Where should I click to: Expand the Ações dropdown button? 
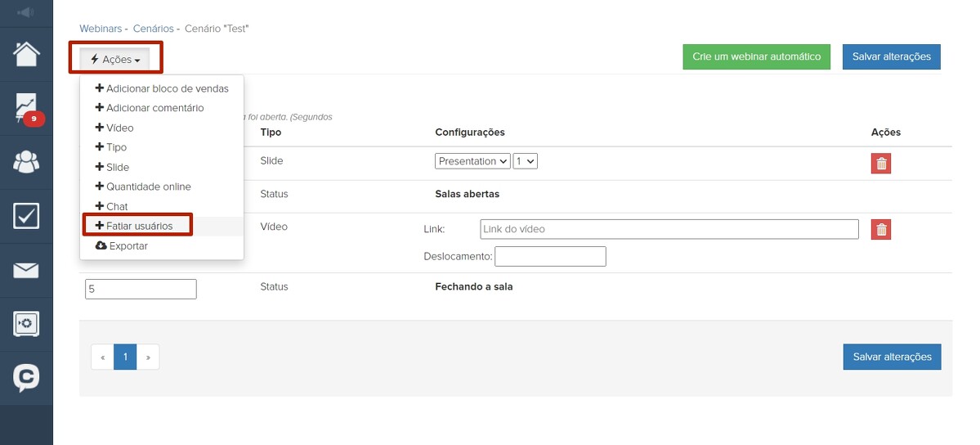tap(115, 60)
